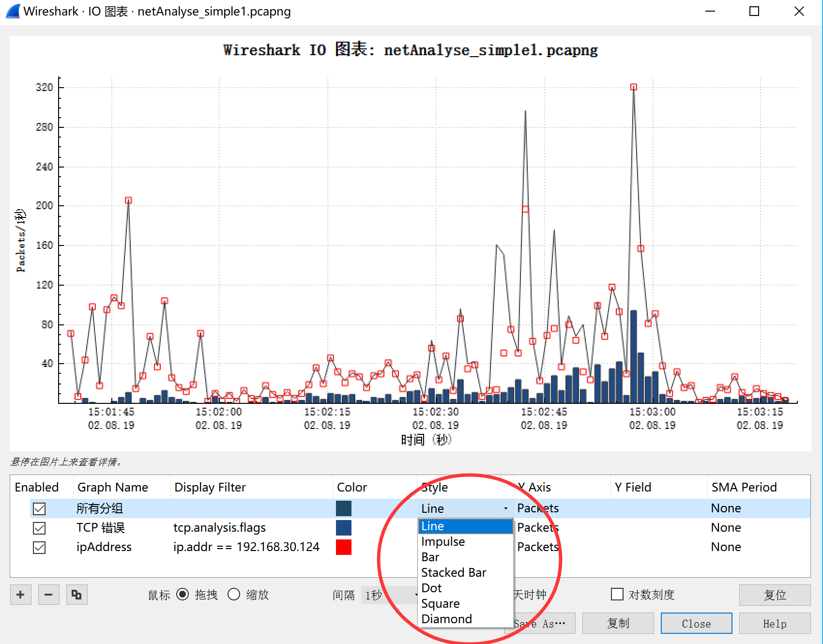The height and width of the screenshot is (644, 823).
Task: Click SMA Period None for ipAddress row
Action: [726, 547]
